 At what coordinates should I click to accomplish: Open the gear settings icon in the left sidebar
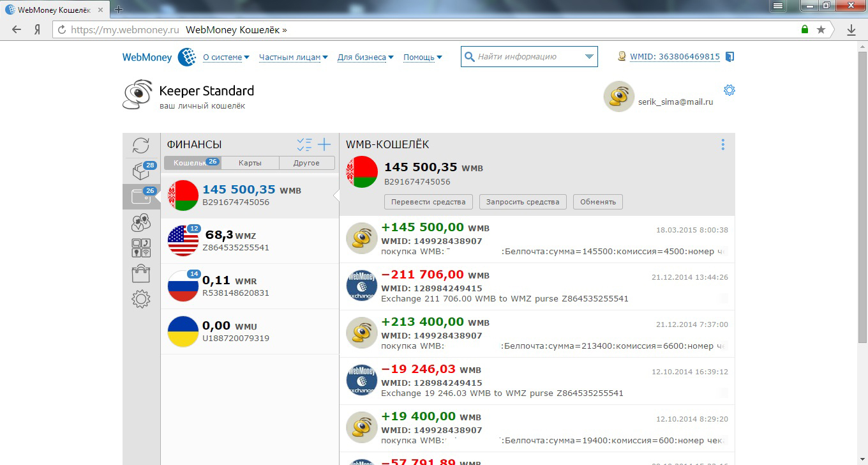[141, 298]
